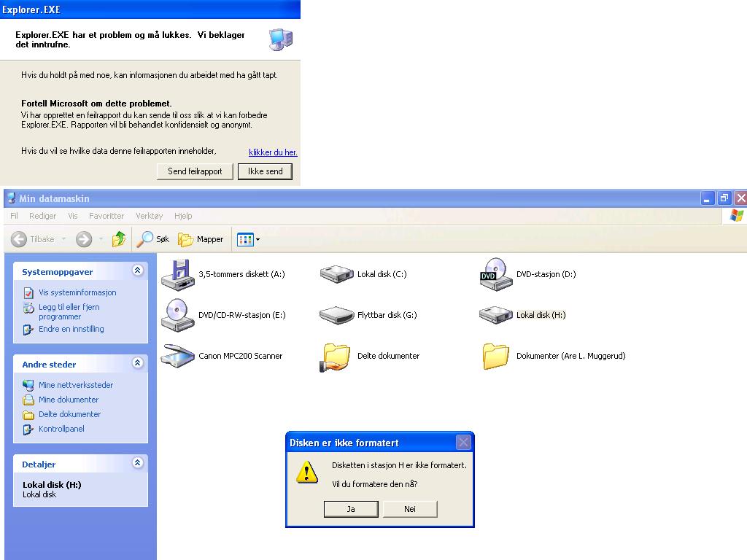Select 3,5-tommers diskett (A:) icon
The height and width of the screenshot is (560, 747).
point(178,275)
